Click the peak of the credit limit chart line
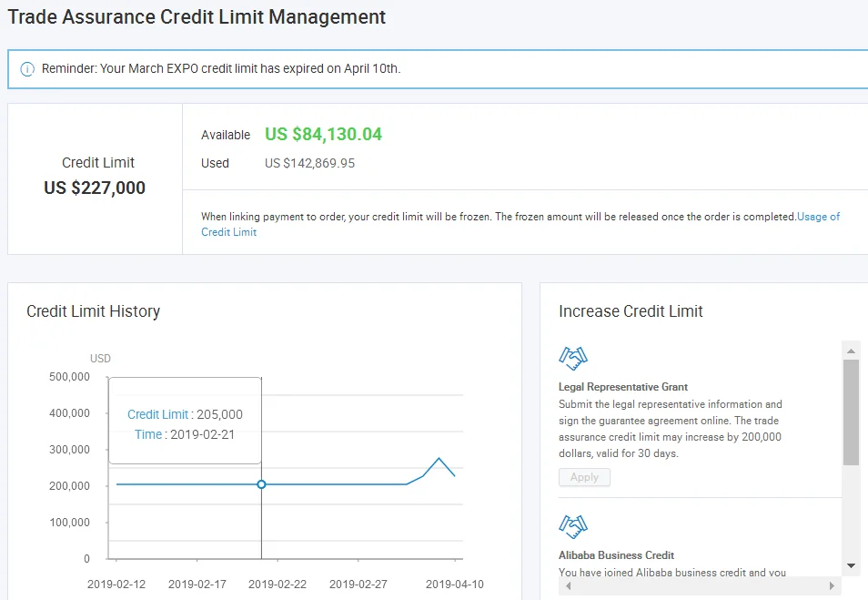The width and height of the screenshot is (868, 600). click(439, 458)
